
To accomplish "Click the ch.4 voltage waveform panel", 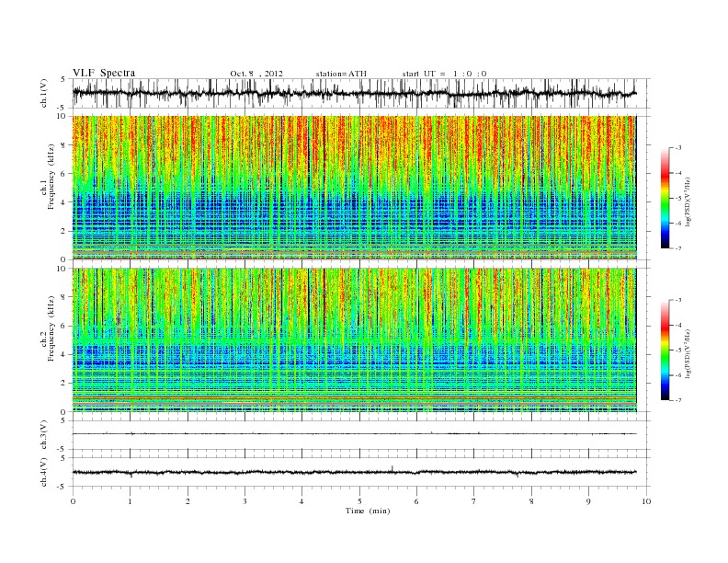I will [361, 472].
